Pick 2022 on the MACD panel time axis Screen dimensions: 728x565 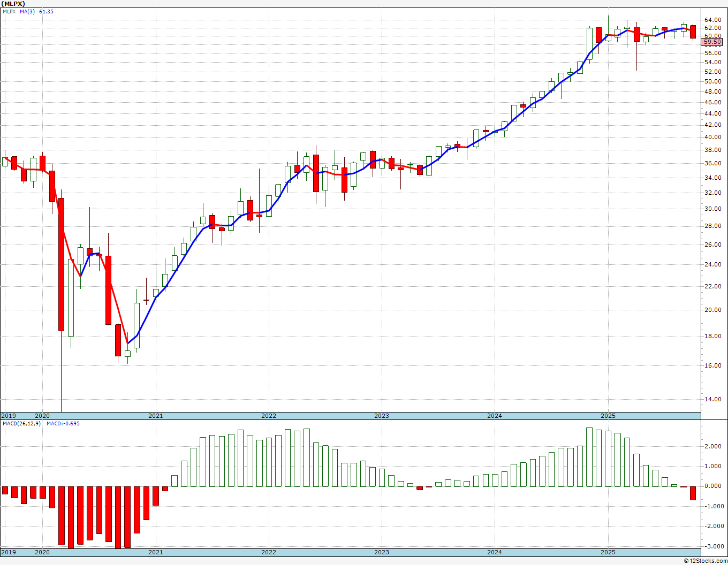pyautogui.click(x=268, y=552)
